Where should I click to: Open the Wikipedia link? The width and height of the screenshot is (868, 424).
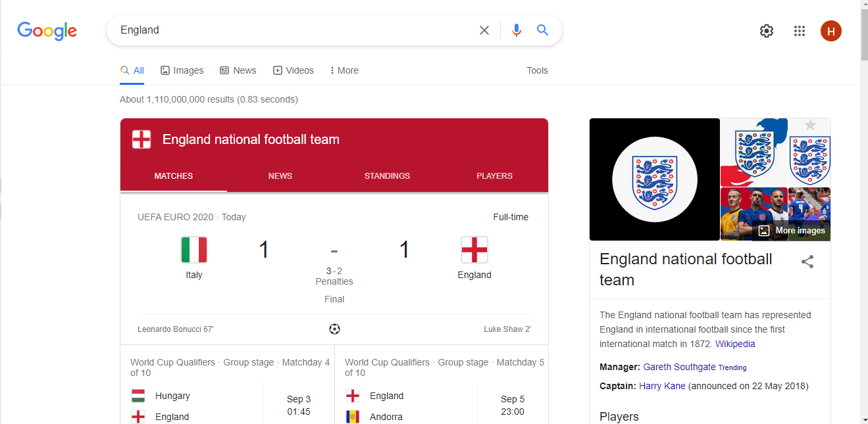tap(735, 344)
